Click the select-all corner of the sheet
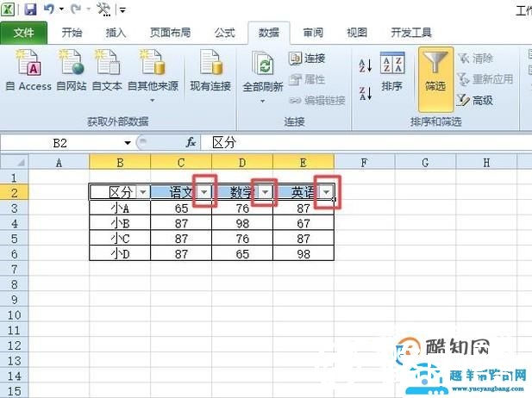The width and height of the screenshot is (532, 398). [14, 162]
